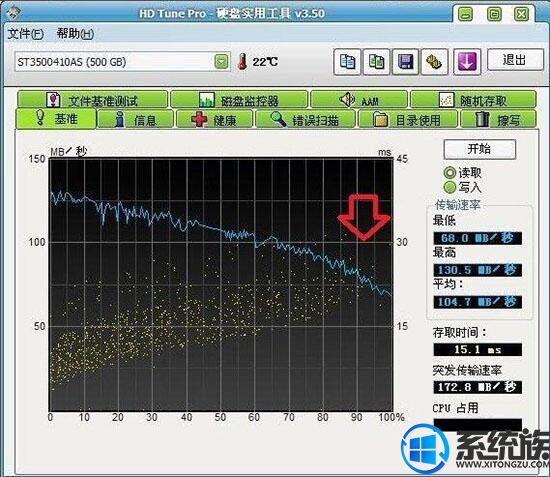The height and width of the screenshot is (477, 550).
Task: Click the save floppy disk icon
Action: (x=405, y=62)
